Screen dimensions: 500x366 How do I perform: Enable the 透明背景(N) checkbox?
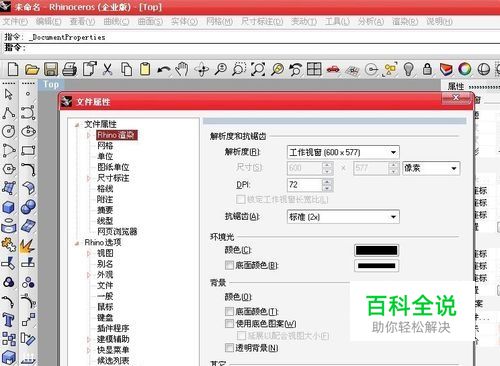point(229,348)
